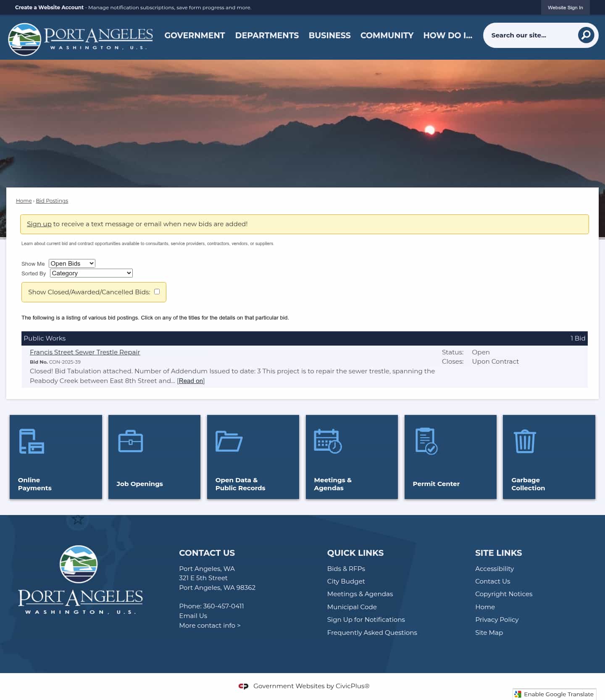Open the Open Data folder icon
The width and height of the screenshot is (605, 700).
pyautogui.click(x=229, y=441)
